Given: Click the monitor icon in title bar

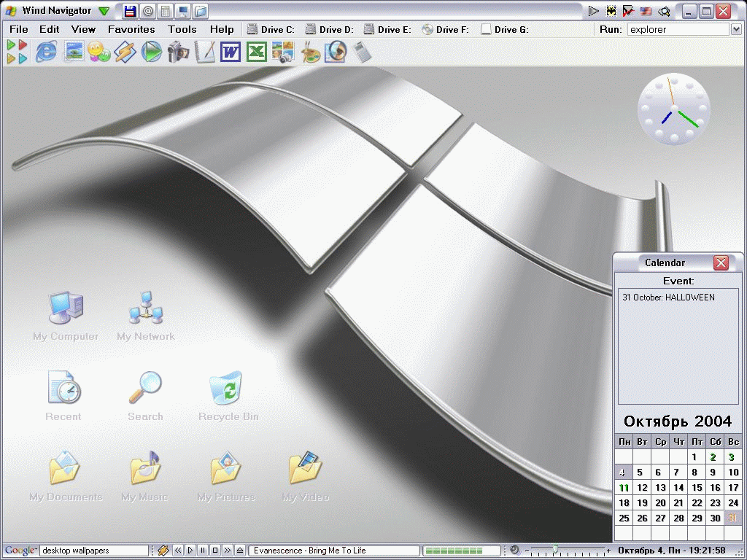Looking at the screenshot, I should click(x=183, y=10).
